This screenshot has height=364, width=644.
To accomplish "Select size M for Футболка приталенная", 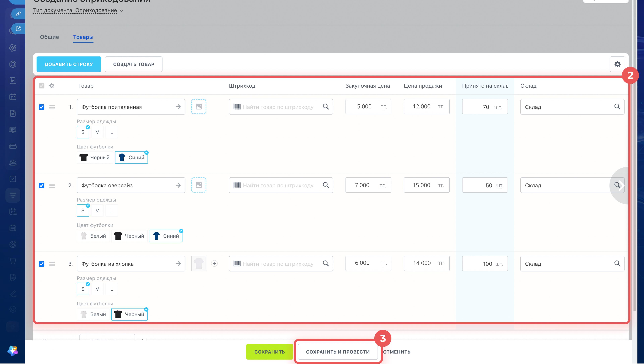I will [x=97, y=132].
